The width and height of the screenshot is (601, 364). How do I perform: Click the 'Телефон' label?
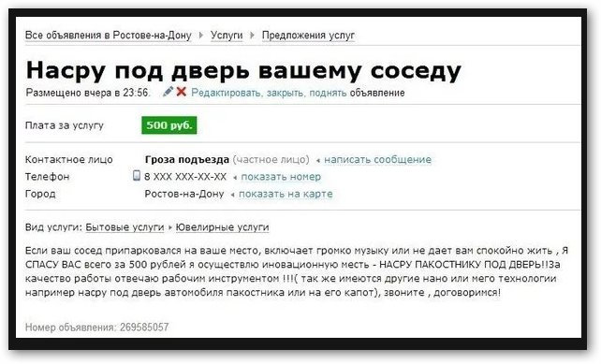(x=47, y=177)
